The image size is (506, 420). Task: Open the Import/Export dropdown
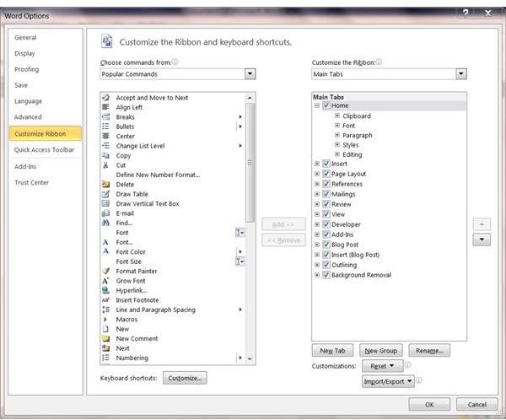388,381
